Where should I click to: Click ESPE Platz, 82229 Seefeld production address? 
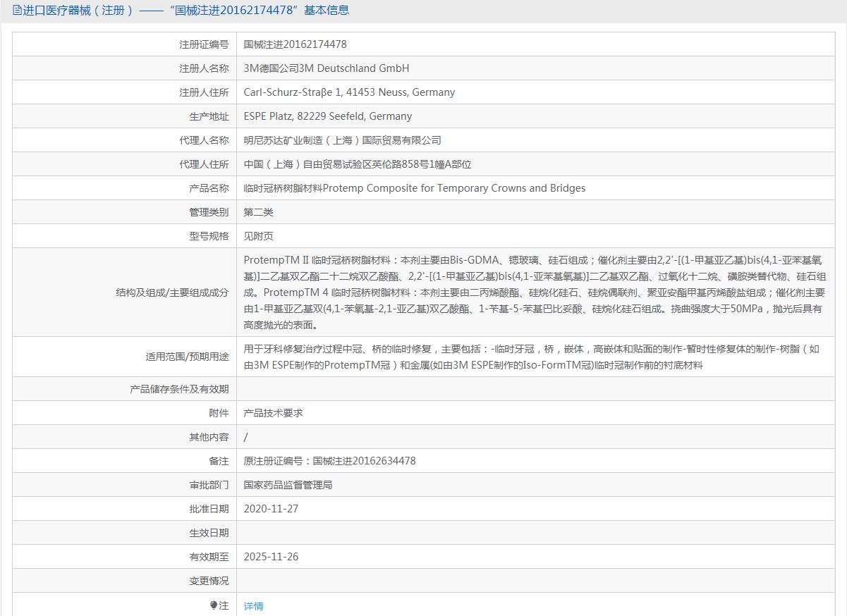pyautogui.click(x=328, y=116)
